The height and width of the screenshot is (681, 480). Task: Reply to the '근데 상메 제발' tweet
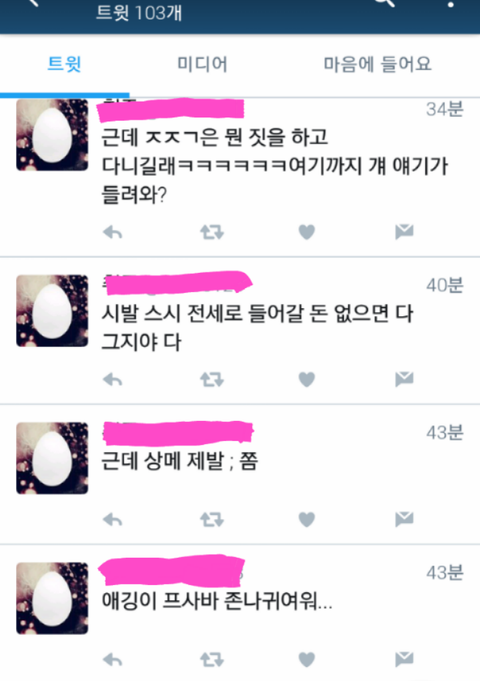113,519
